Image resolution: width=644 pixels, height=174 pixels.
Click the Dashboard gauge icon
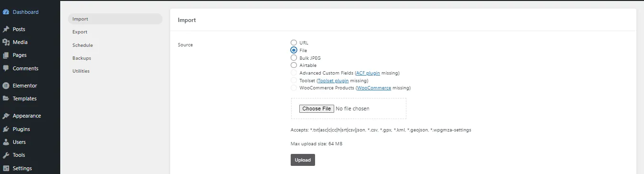pos(6,12)
